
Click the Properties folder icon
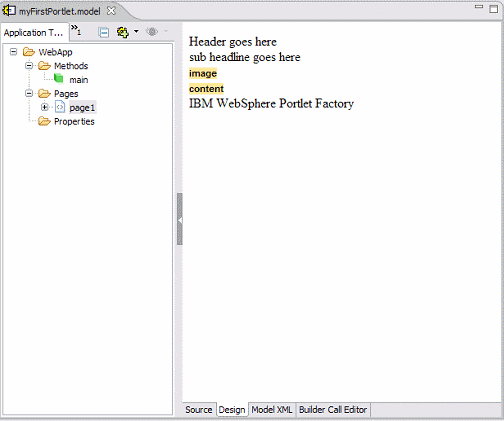(x=44, y=121)
